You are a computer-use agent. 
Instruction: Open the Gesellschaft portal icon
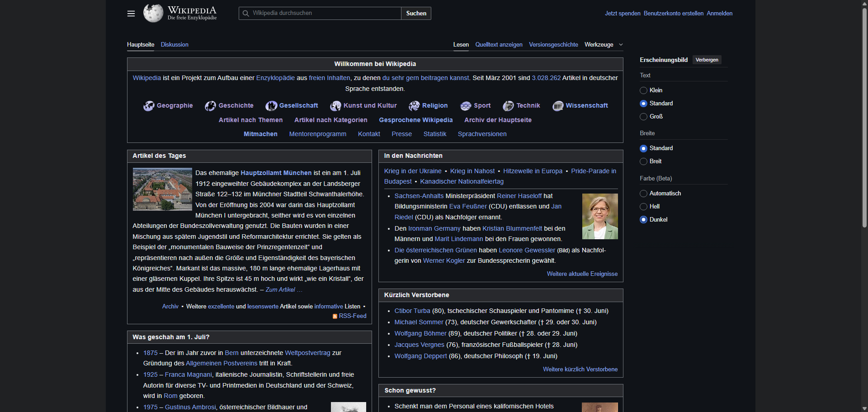pos(271,106)
